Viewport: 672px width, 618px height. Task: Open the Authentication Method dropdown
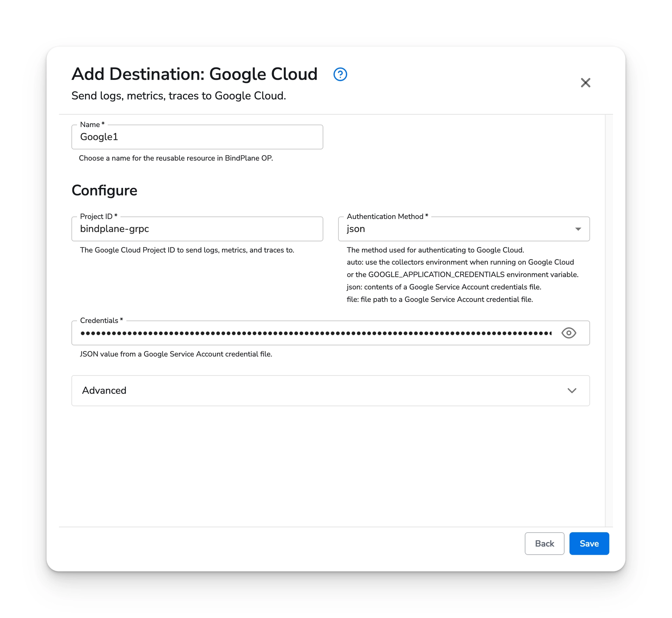578,229
